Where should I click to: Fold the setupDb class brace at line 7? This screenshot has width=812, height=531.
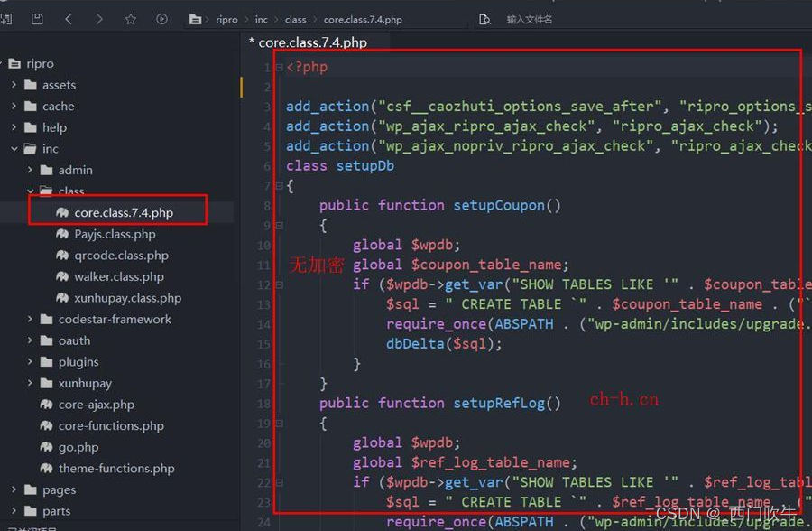pyautogui.click(x=279, y=186)
